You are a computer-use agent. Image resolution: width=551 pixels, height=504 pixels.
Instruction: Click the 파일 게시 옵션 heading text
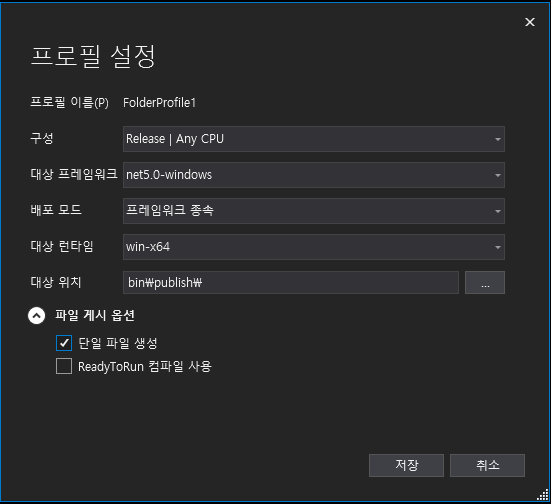tap(95, 315)
